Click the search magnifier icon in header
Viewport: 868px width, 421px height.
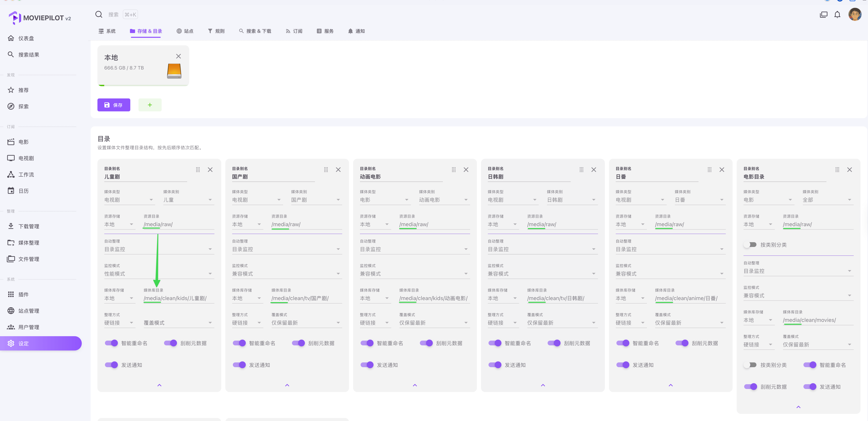click(99, 14)
